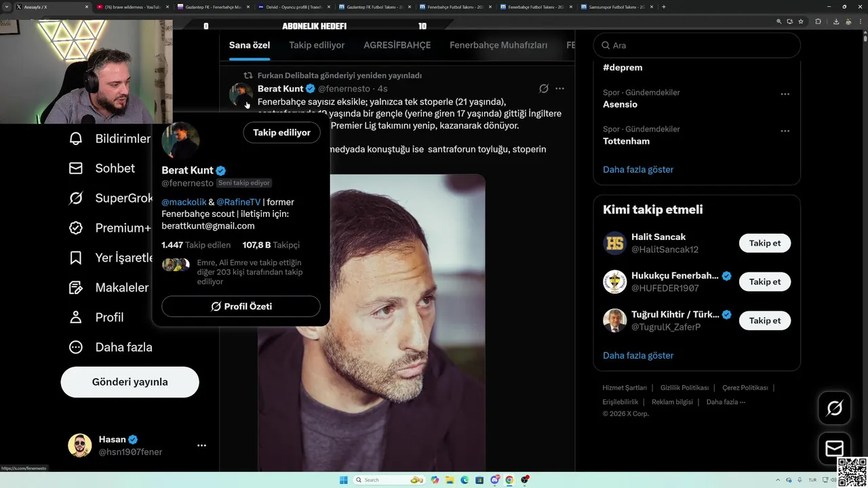
Task: Follow Halit Sancak with Takip et
Action: click(765, 243)
